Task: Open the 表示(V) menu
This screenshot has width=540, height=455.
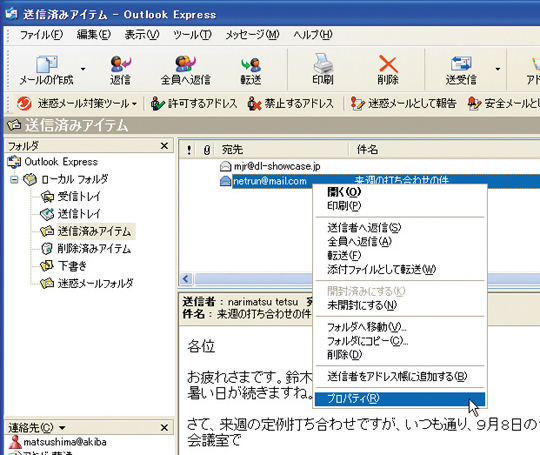Action: point(142,35)
